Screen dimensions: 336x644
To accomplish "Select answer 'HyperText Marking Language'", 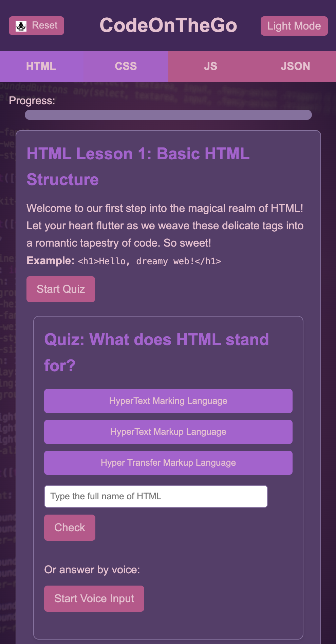I will click(x=168, y=401).
